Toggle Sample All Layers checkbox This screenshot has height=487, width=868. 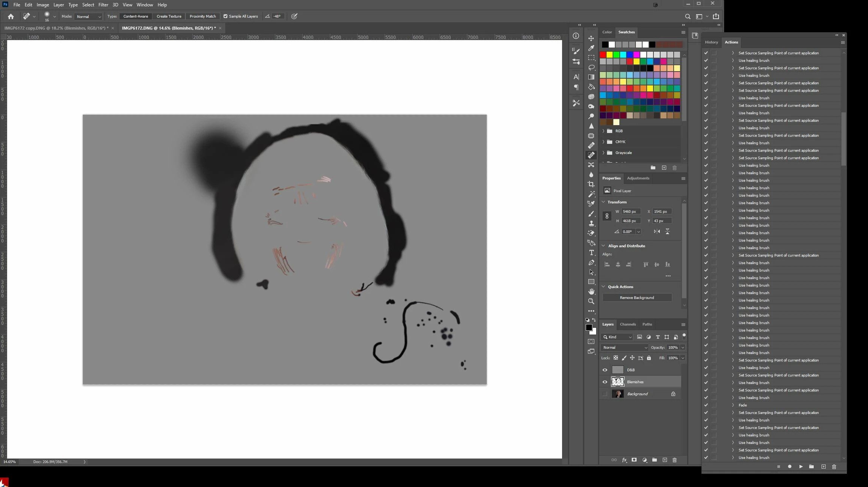point(225,16)
